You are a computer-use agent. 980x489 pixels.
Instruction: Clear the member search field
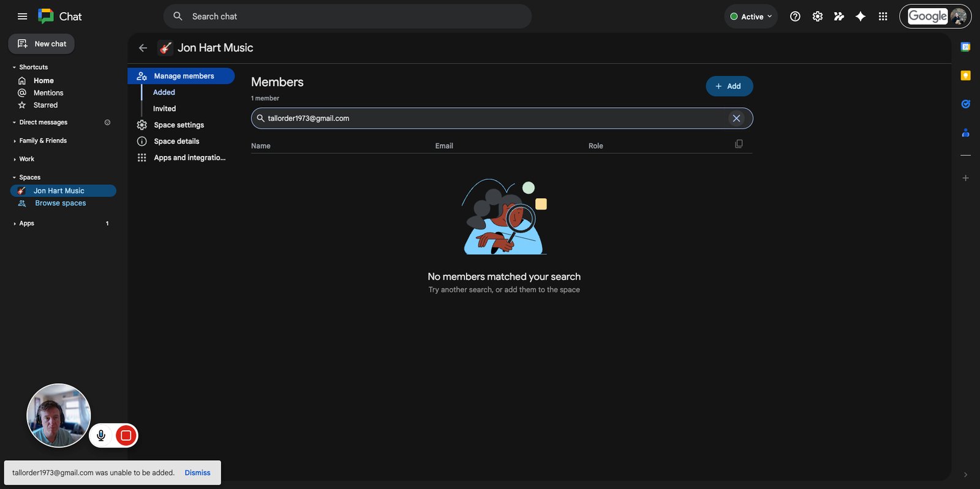coord(736,118)
